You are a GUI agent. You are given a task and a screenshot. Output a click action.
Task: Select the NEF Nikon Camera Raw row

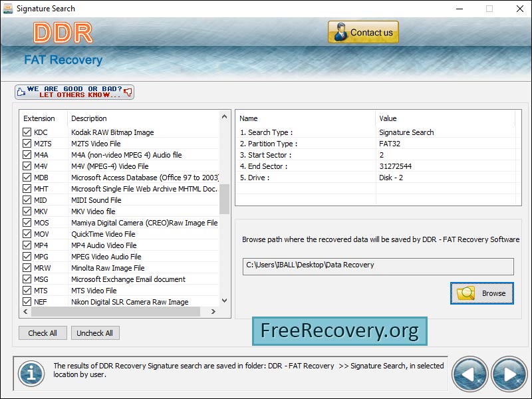click(x=133, y=302)
